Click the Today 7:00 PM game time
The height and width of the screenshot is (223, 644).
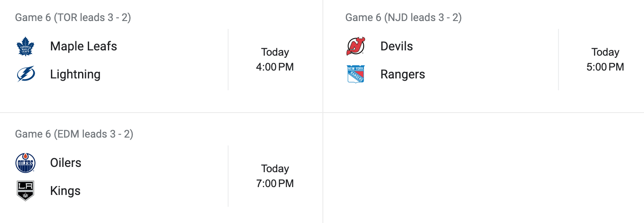(275, 176)
